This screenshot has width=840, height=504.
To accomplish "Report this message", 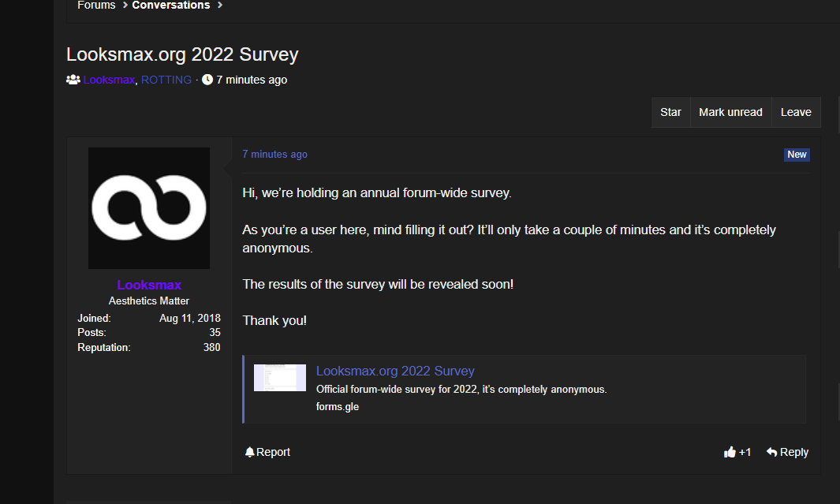I will coord(273,452).
